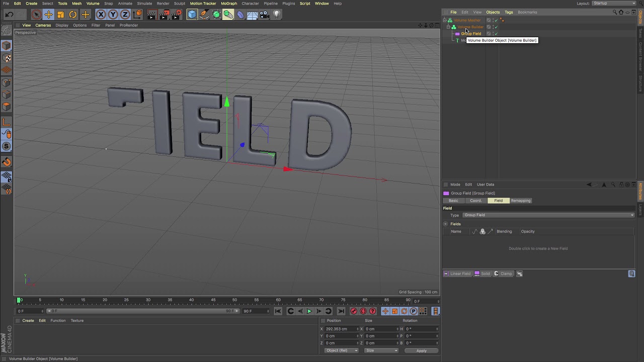
Task: Click Go to End of timeline
Action: 341,311
